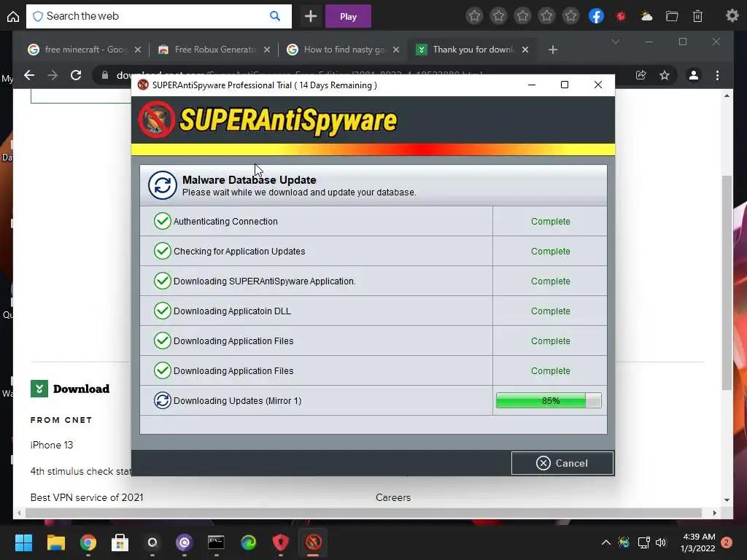747x560 pixels.
Task: Click the folders icon in top bar
Action: 672,16
